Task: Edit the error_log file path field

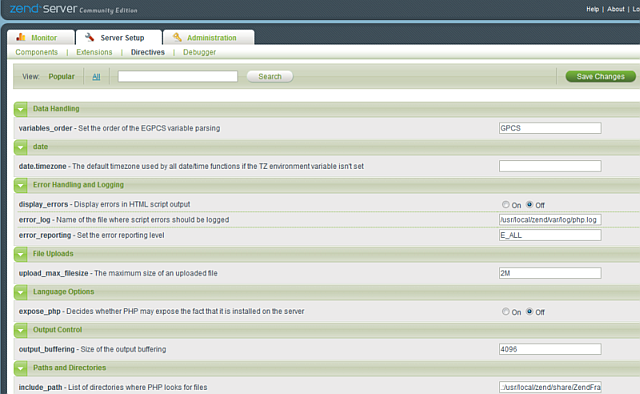Action: [550, 220]
